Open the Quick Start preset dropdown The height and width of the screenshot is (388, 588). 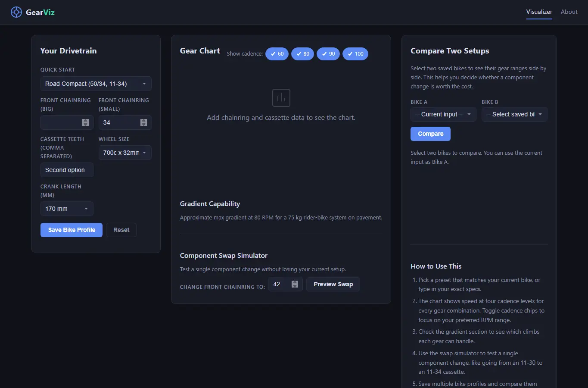[96, 84]
